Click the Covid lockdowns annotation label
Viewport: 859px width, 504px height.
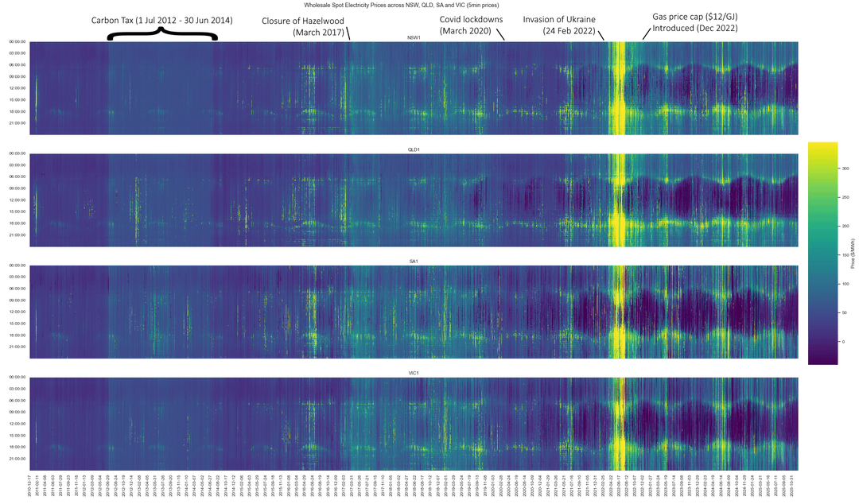471,25
